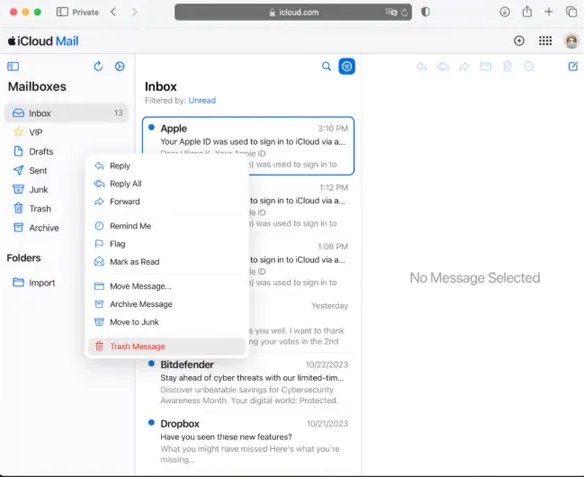Image resolution: width=585 pixels, height=477 pixels.
Task: Open the mailbox actions circle icon
Action: click(x=120, y=66)
